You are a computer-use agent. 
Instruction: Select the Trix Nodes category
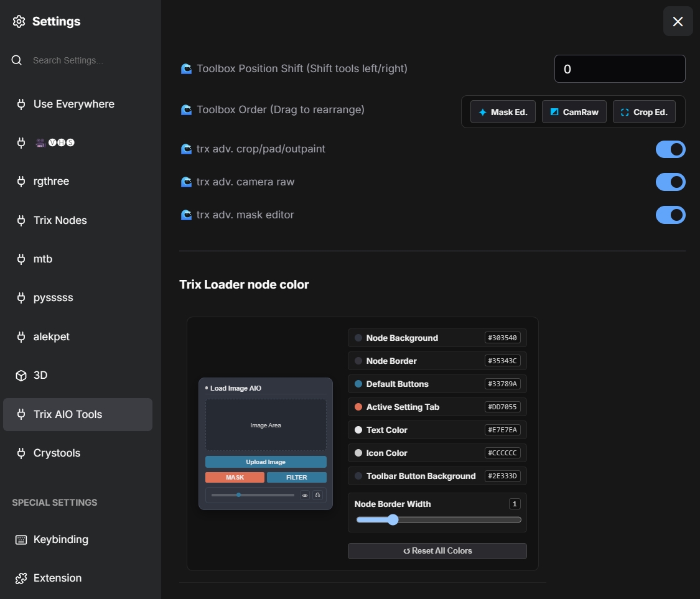pyautogui.click(x=78, y=220)
